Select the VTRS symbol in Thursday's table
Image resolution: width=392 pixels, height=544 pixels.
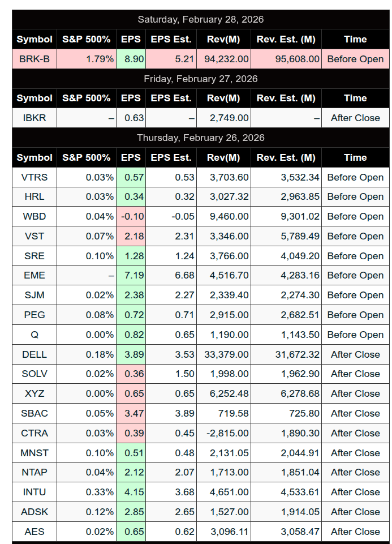click(x=35, y=177)
